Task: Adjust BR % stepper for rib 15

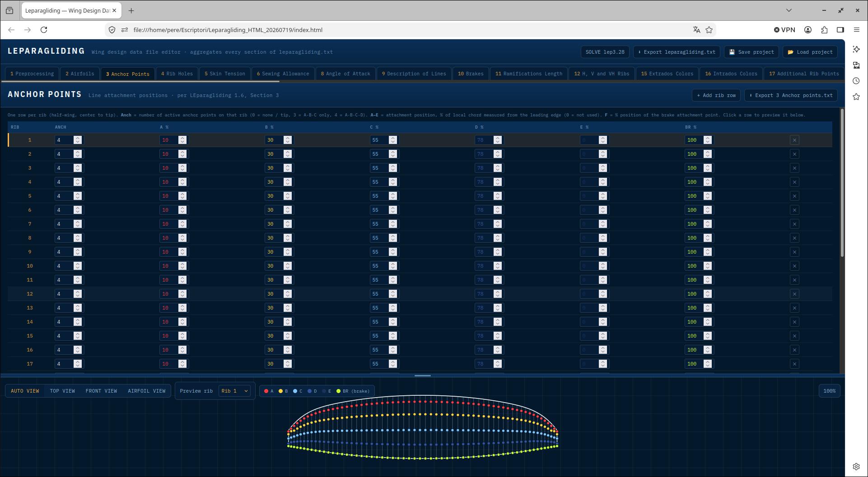Action: click(x=708, y=336)
